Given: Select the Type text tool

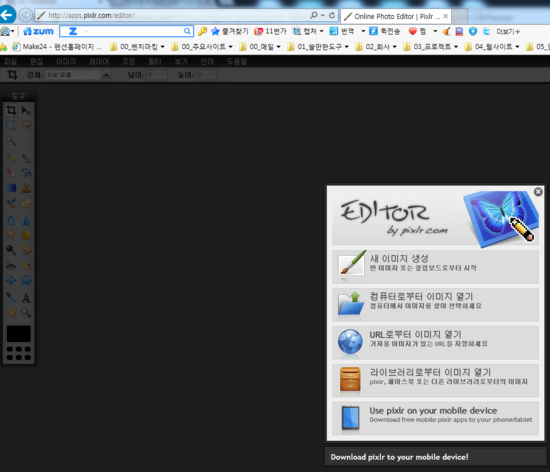Looking at the screenshot, I should (x=26, y=298).
